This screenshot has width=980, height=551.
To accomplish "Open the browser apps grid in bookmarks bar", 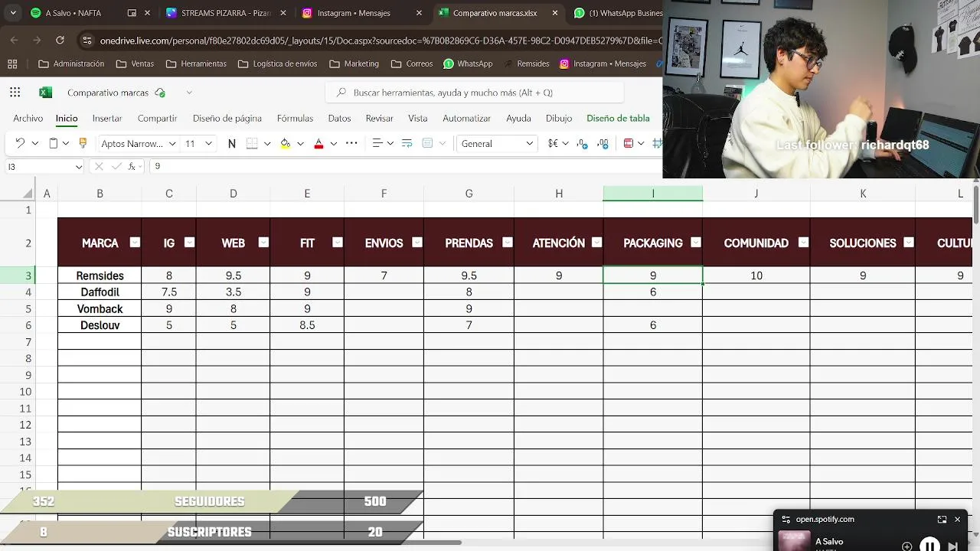I will tap(11, 64).
